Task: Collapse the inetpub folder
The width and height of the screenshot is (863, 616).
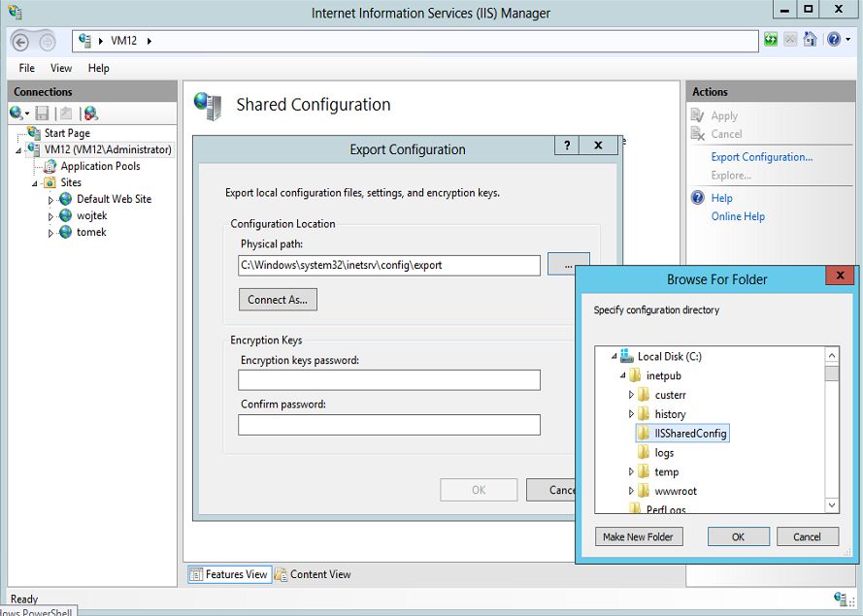Action: pyautogui.click(x=622, y=375)
